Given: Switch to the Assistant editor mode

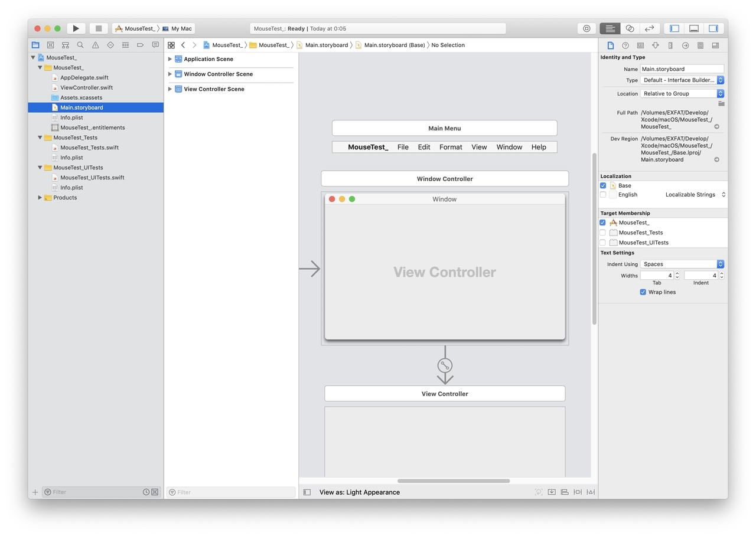Looking at the screenshot, I should click(630, 28).
